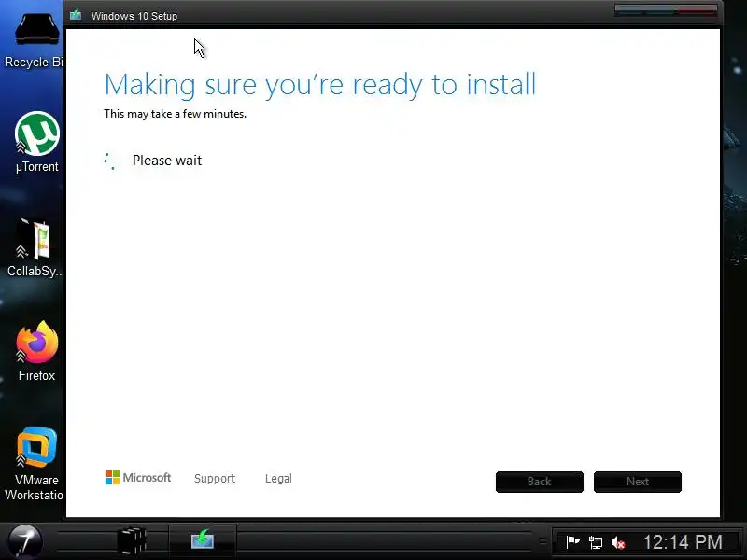Screen dimensions: 747x560
Task: Click the 'Please wait' status text
Action: [x=167, y=161]
